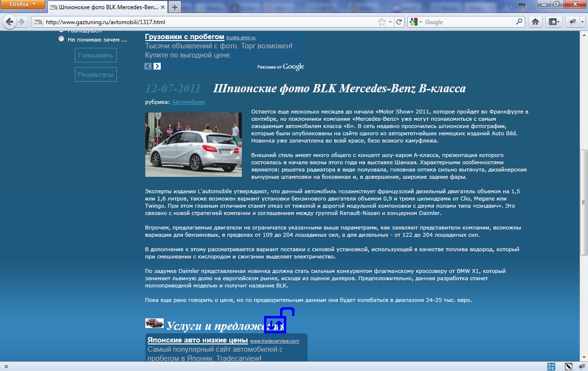Click paragraph starting В дополнение к этому
Screen dimensions: 588x371
click(332, 253)
